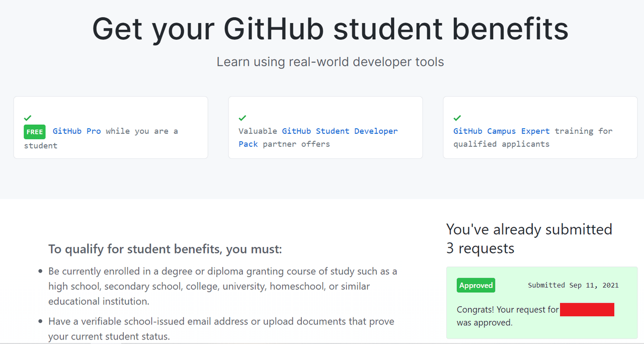Click the checkmark above Campus Expert text
Image resolution: width=644 pixels, height=344 pixels.
[x=457, y=118]
